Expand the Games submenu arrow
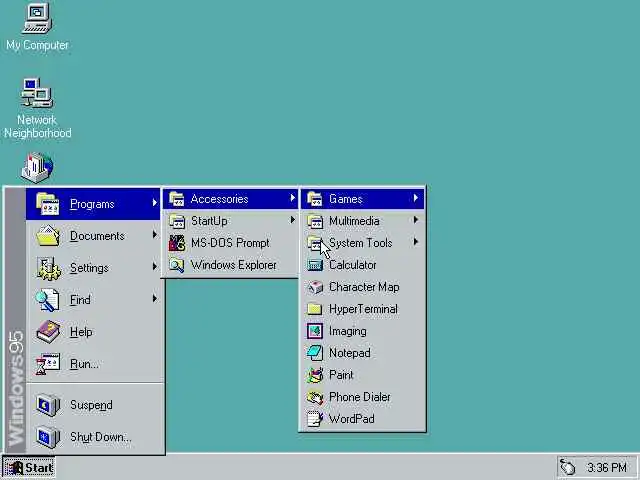The width and height of the screenshot is (640, 480). (416, 198)
